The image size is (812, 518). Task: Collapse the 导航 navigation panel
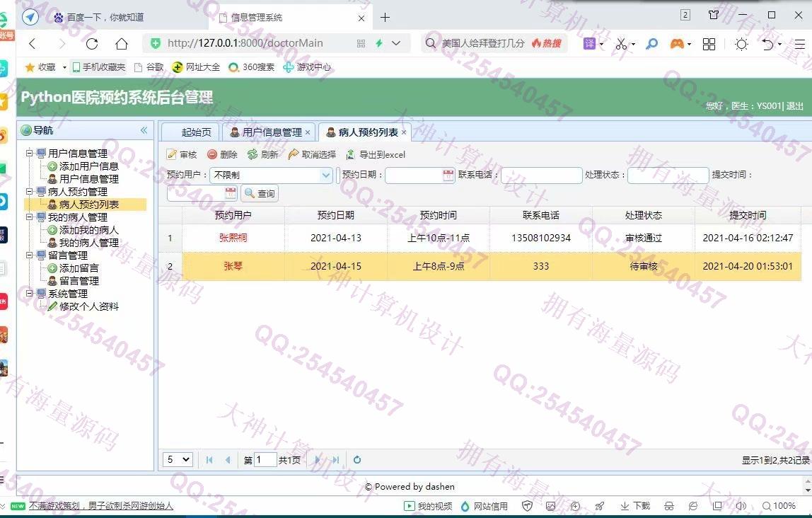click(144, 130)
